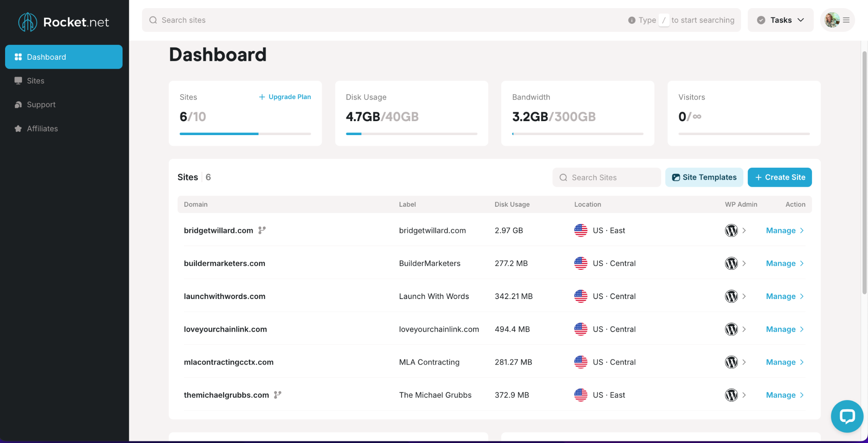Open launchwithwords.com domain name
Viewport: 868px width, 443px height.
[x=225, y=296]
